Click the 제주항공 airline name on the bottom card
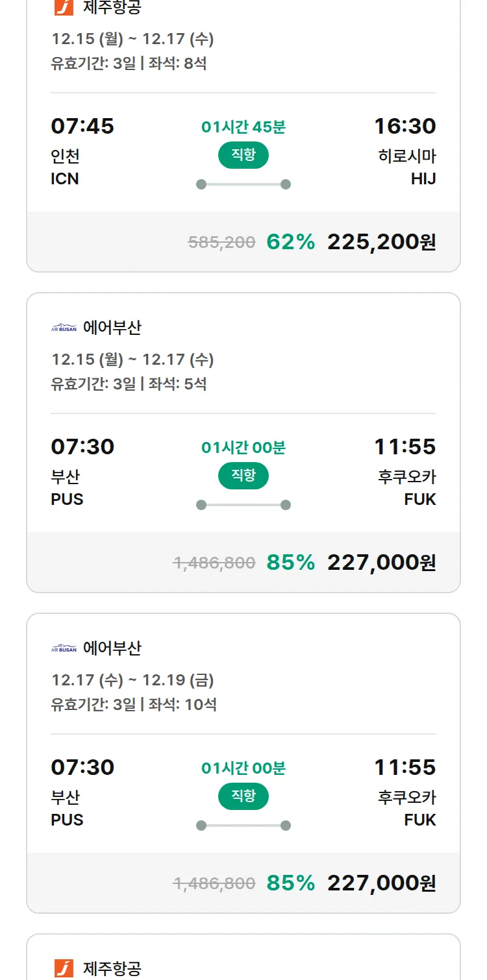 112,969
